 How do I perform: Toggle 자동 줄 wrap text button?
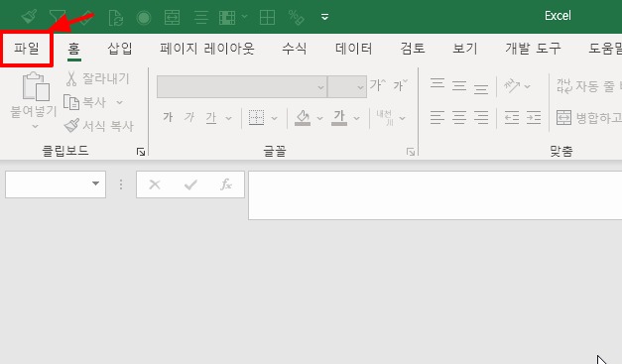pos(588,86)
